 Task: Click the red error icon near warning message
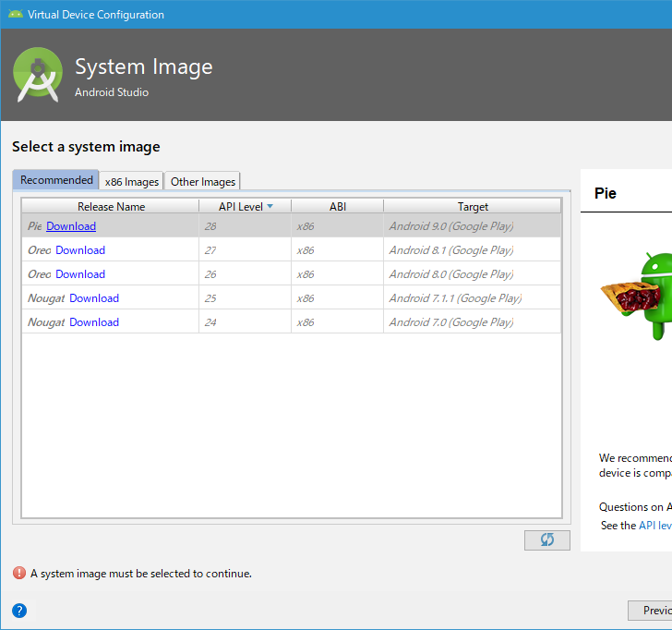[19, 573]
